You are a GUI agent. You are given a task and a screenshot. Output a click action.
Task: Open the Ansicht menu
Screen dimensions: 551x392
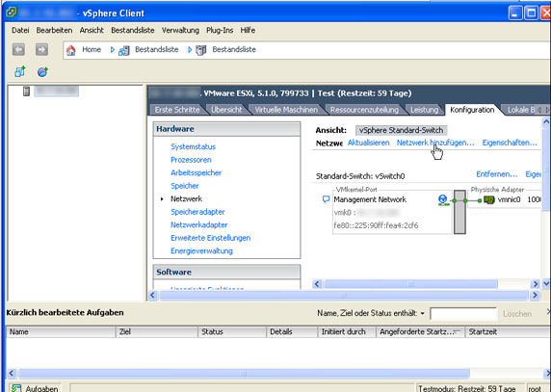(92, 30)
